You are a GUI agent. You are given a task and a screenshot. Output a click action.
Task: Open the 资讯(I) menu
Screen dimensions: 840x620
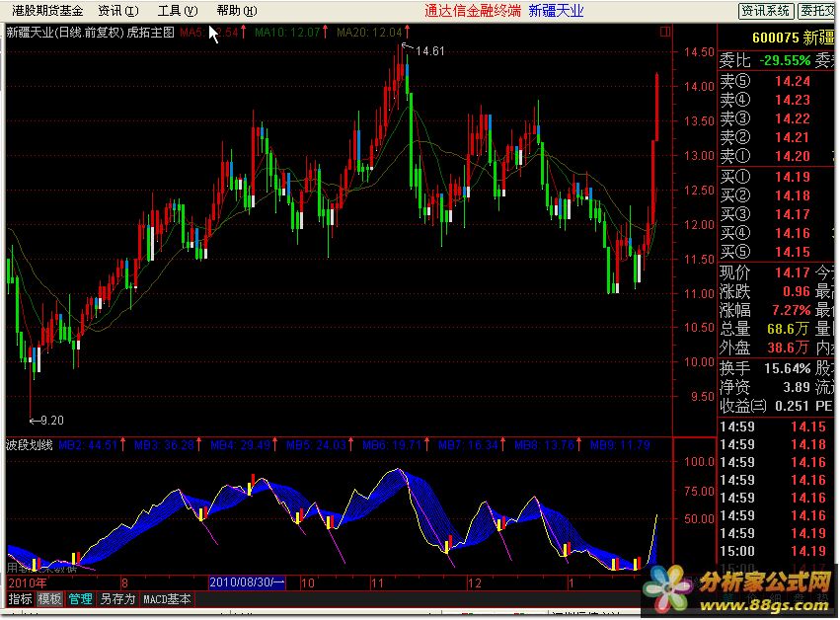point(118,11)
